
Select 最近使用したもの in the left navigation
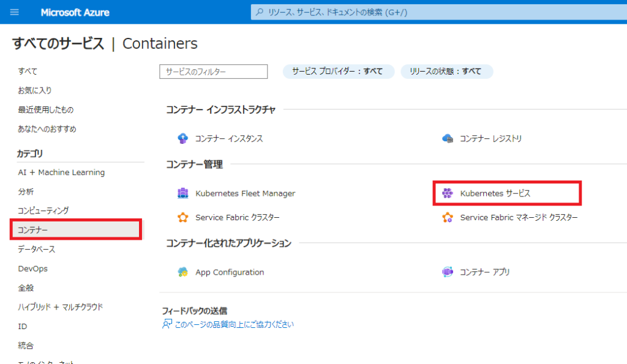point(45,110)
